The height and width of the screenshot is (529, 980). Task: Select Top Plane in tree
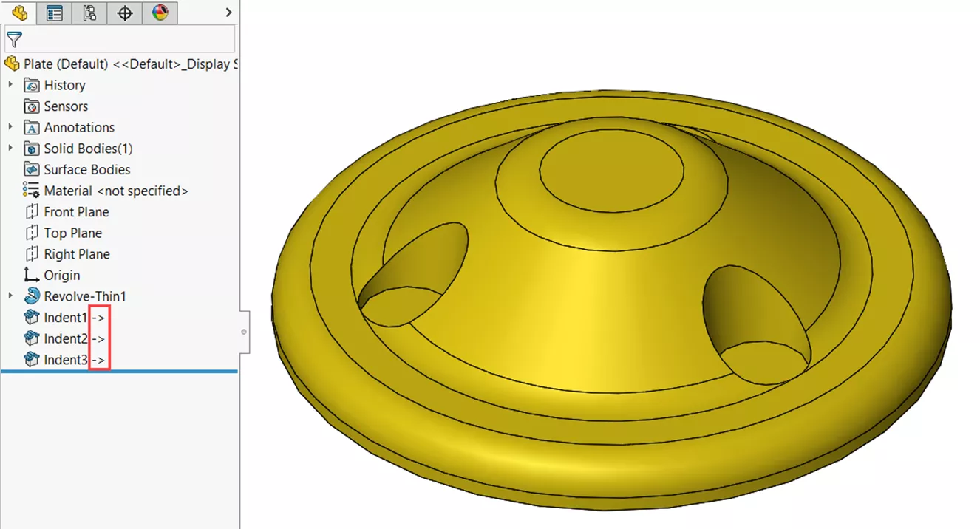72,233
